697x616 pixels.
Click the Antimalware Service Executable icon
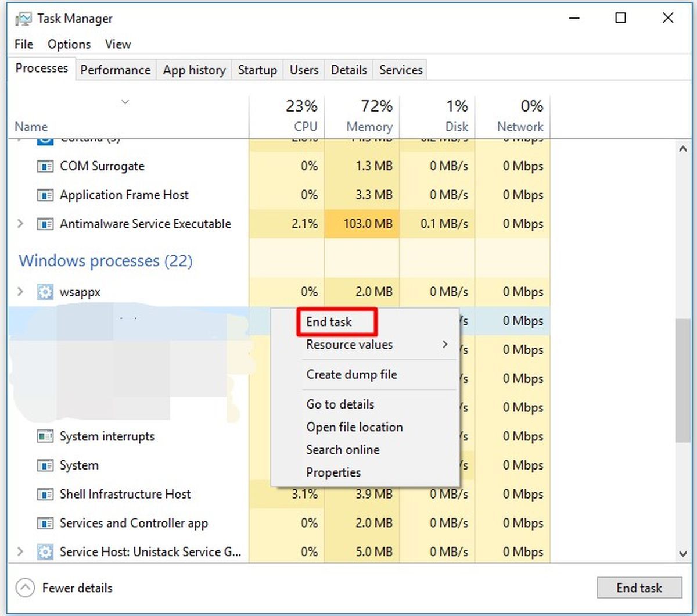tap(45, 224)
